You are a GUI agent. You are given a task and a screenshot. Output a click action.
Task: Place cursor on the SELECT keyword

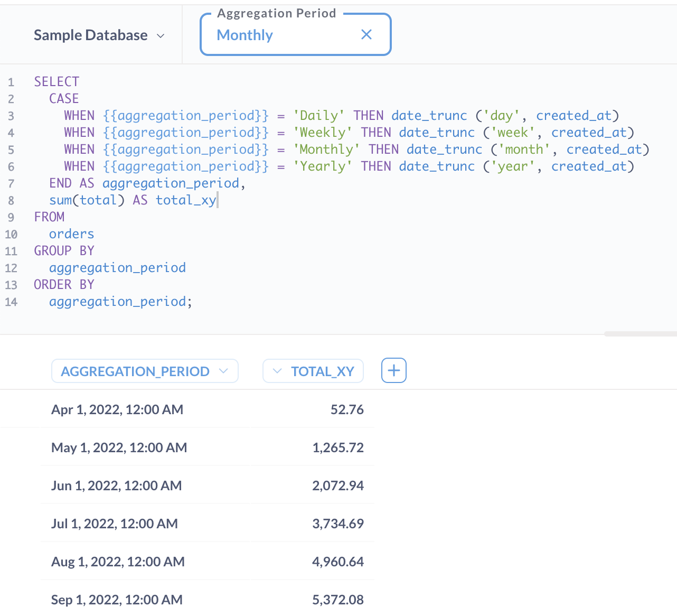57,82
